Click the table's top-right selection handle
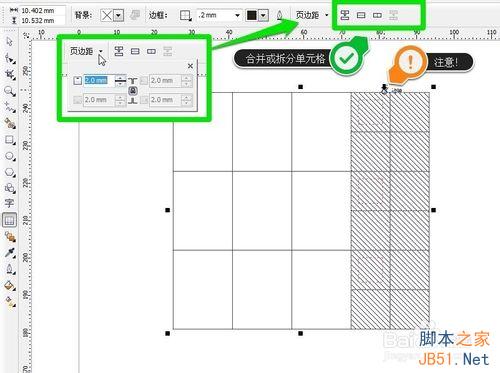This screenshot has width=500, height=373. click(433, 87)
